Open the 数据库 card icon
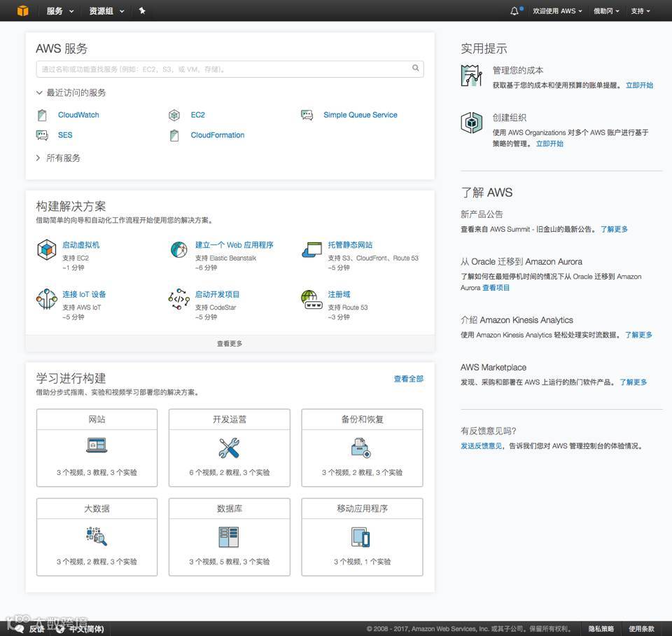Screen dimensions: 672x636 [229, 537]
